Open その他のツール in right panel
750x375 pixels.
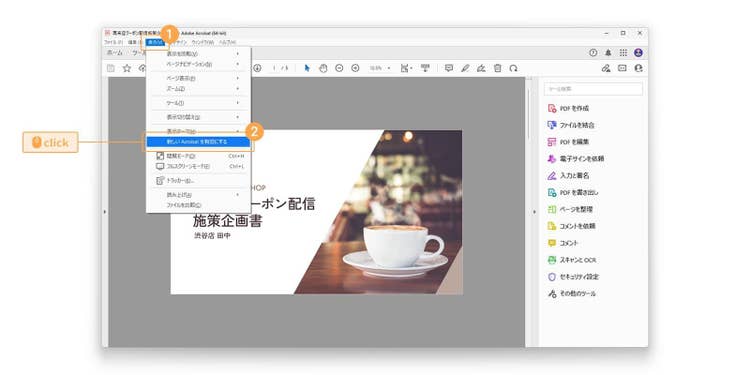click(572, 294)
